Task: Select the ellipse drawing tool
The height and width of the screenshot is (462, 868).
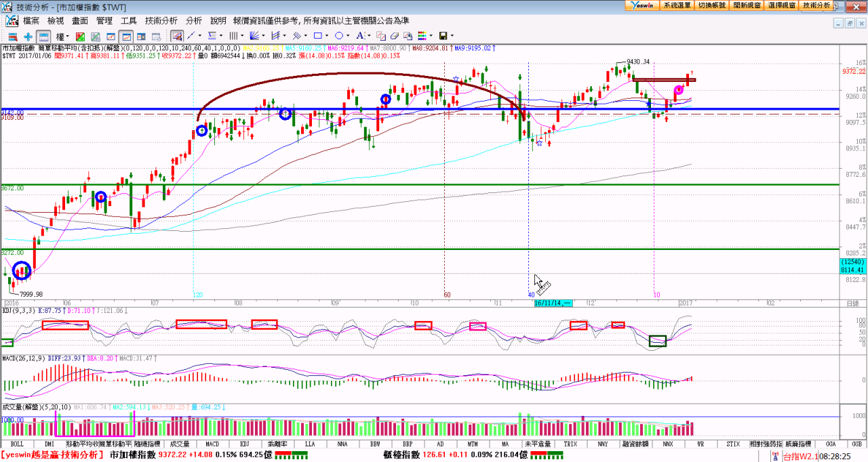Action: (x=338, y=36)
